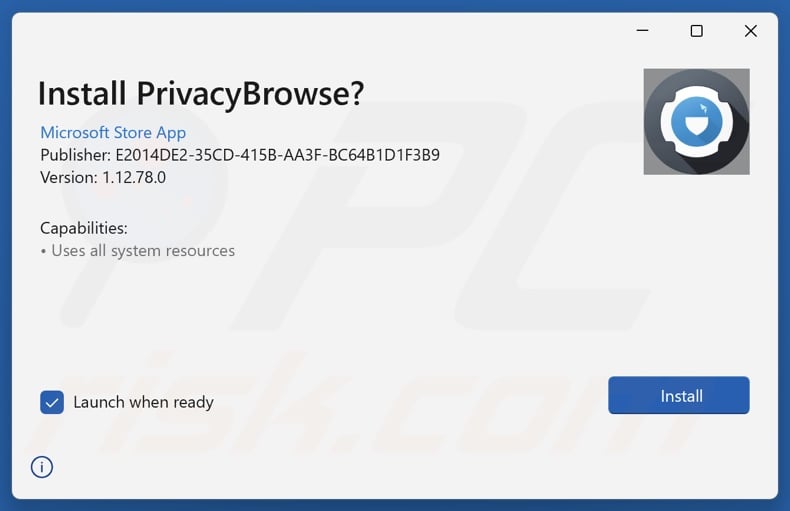Uncheck the Launch when ready checkbox
Image resolution: width=790 pixels, height=511 pixels.
[52, 402]
